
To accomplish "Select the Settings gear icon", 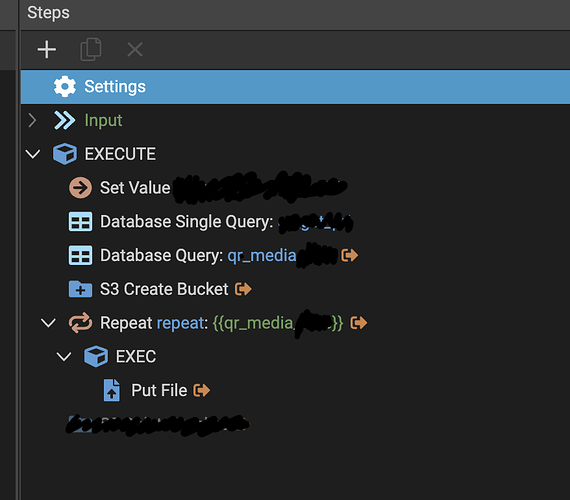I will coord(65,87).
